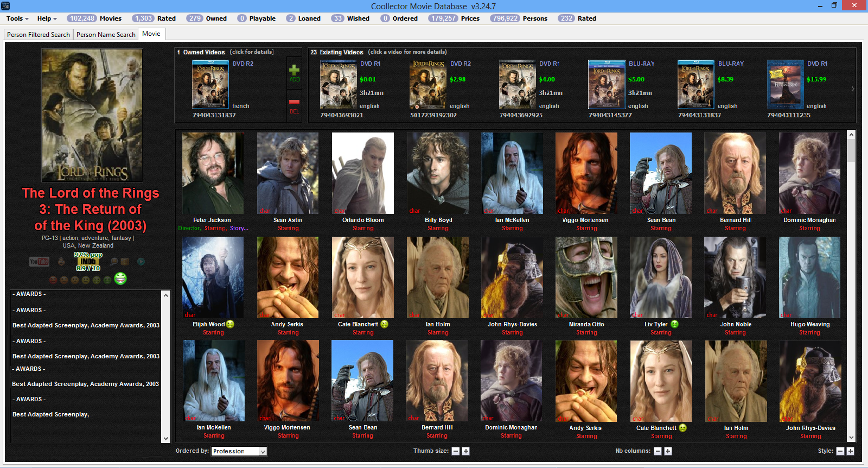
Task: Open the Help menu
Action: pyautogui.click(x=47, y=18)
